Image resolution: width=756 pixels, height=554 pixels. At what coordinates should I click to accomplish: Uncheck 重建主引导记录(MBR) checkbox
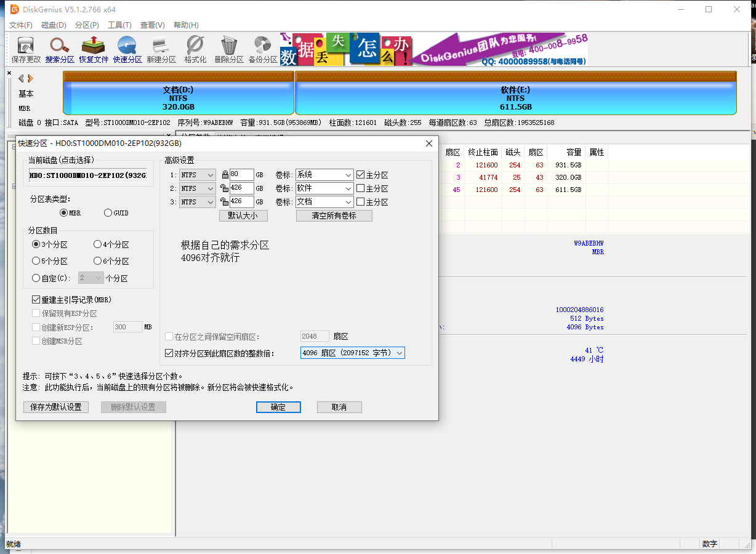coord(36,300)
